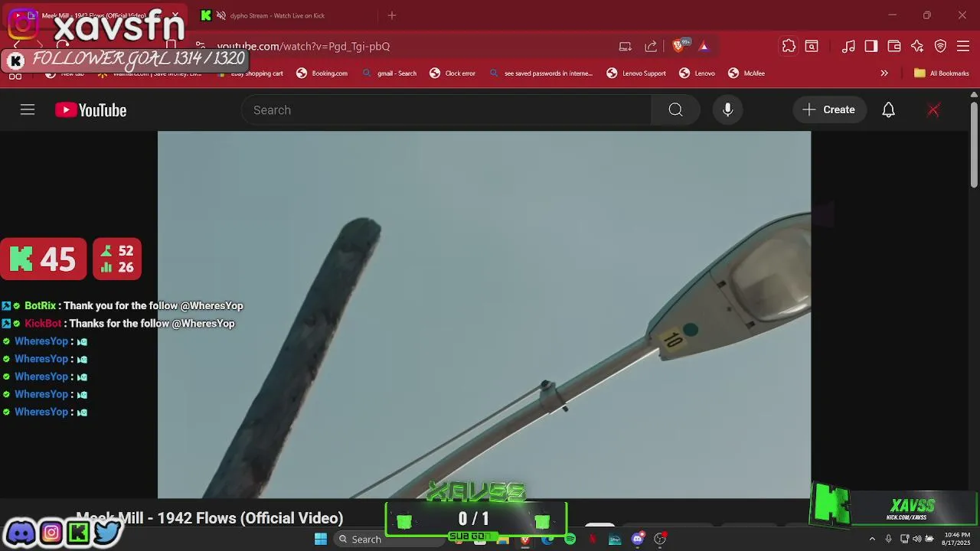980x551 pixels.
Task: Open Netflix from the taskbar
Action: tap(592, 540)
